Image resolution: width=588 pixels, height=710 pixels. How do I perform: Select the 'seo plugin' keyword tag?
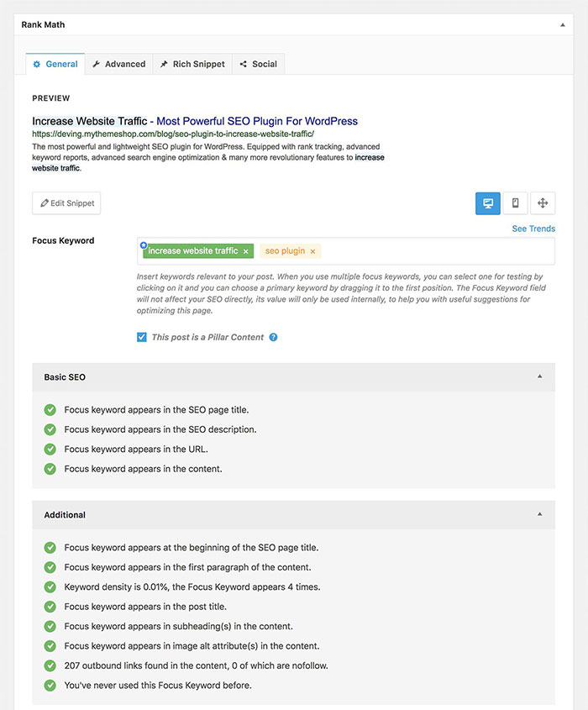[x=285, y=251]
